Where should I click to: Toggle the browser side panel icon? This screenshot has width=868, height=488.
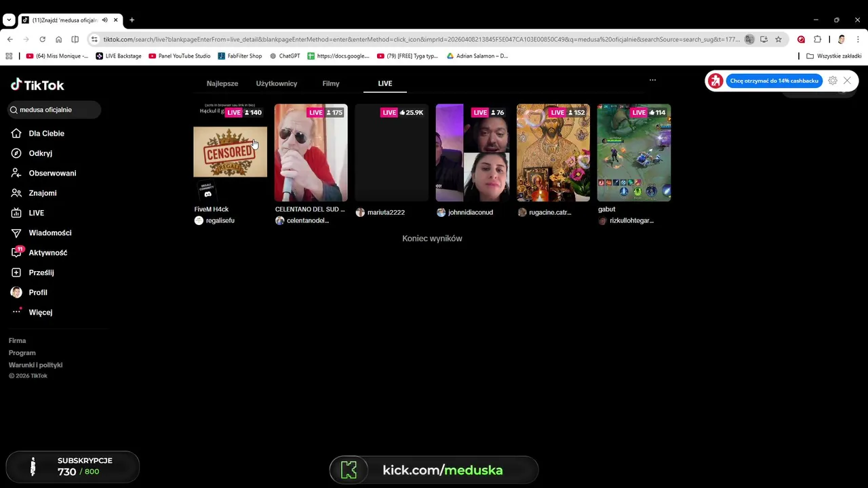click(75, 39)
